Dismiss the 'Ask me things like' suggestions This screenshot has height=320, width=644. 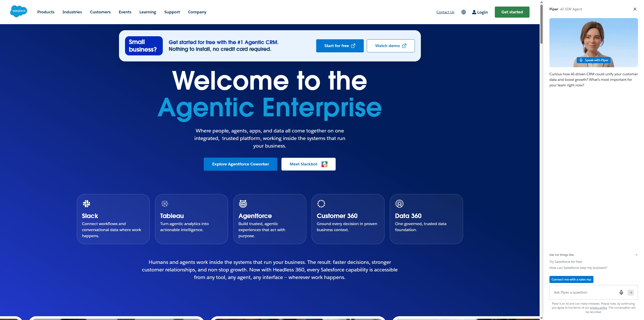pyautogui.click(x=636, y=255)
